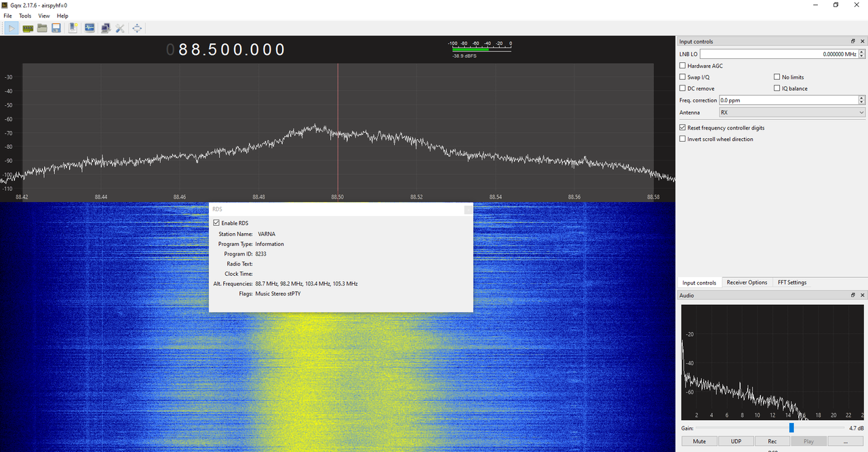Decrease LNB LO with the down arrow

(862, 56)
